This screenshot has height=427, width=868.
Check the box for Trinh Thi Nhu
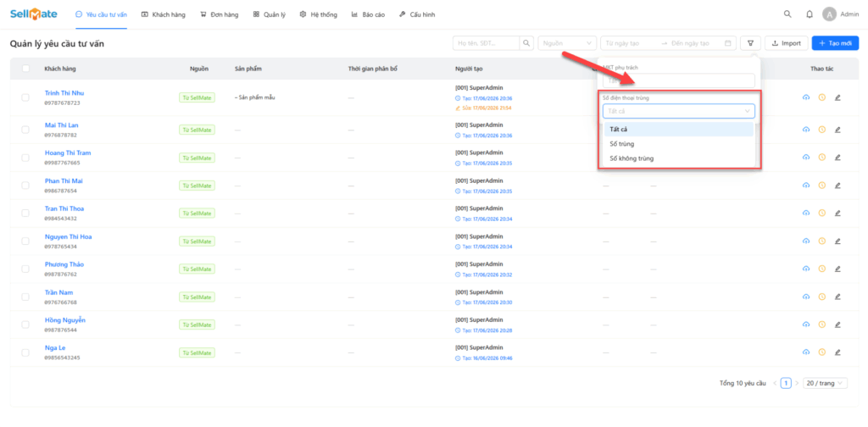tap(25, 97)
